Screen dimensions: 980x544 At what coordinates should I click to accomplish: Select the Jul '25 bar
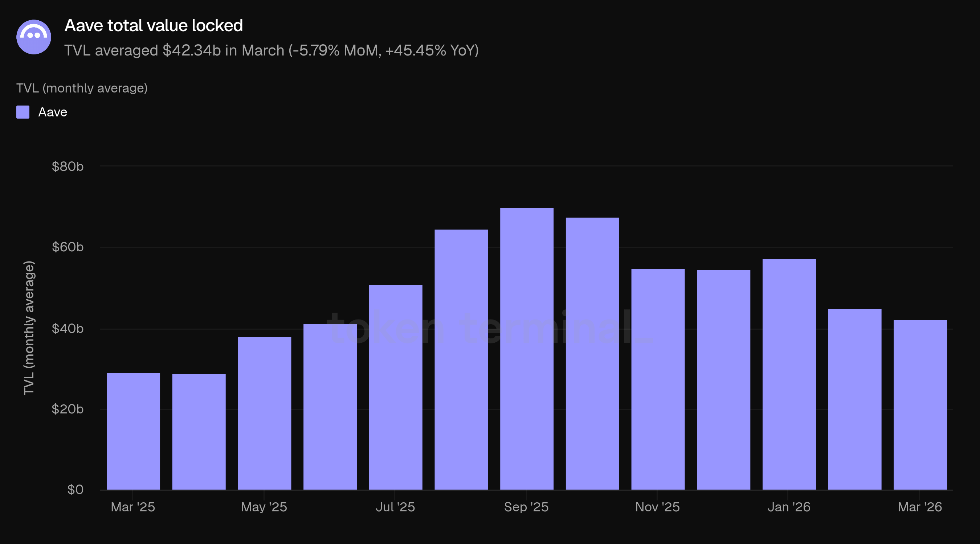tap(396, 387)
